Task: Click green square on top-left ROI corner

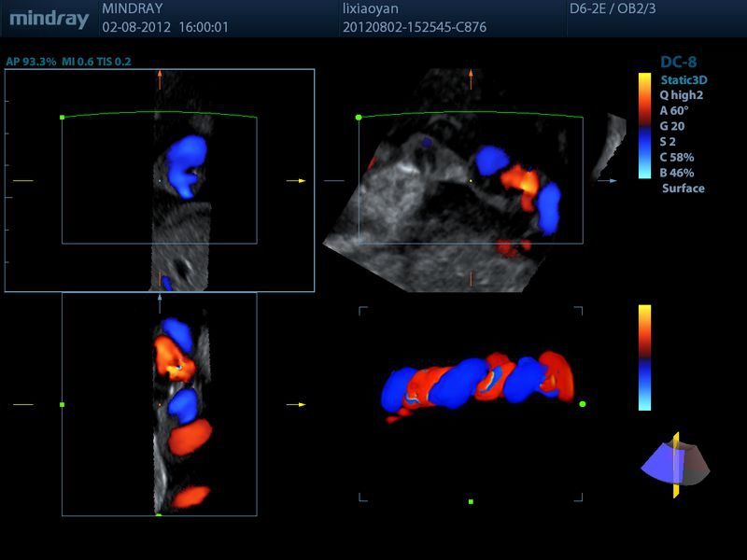Action: [x=63, y=118]
